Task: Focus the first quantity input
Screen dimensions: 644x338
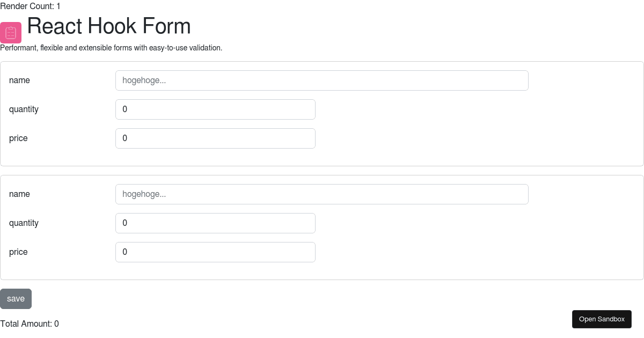Action: [x=215, y=109]
